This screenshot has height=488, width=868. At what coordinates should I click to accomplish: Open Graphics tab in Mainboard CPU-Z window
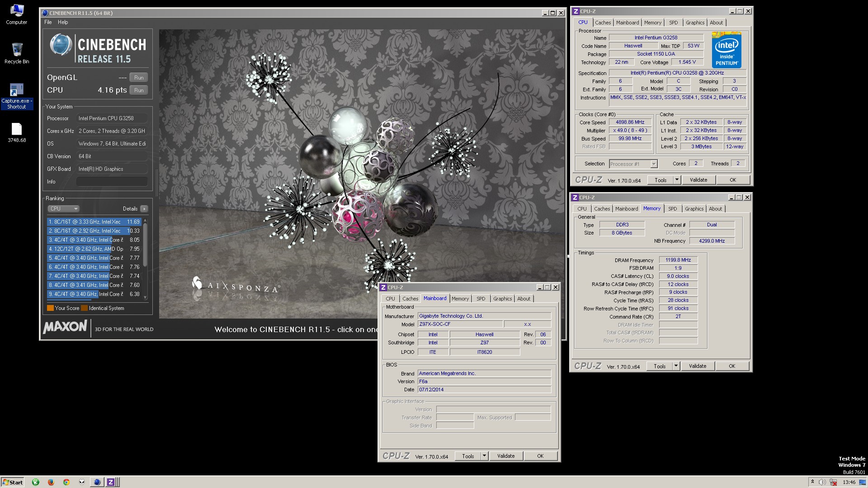(x=502, y=299)
